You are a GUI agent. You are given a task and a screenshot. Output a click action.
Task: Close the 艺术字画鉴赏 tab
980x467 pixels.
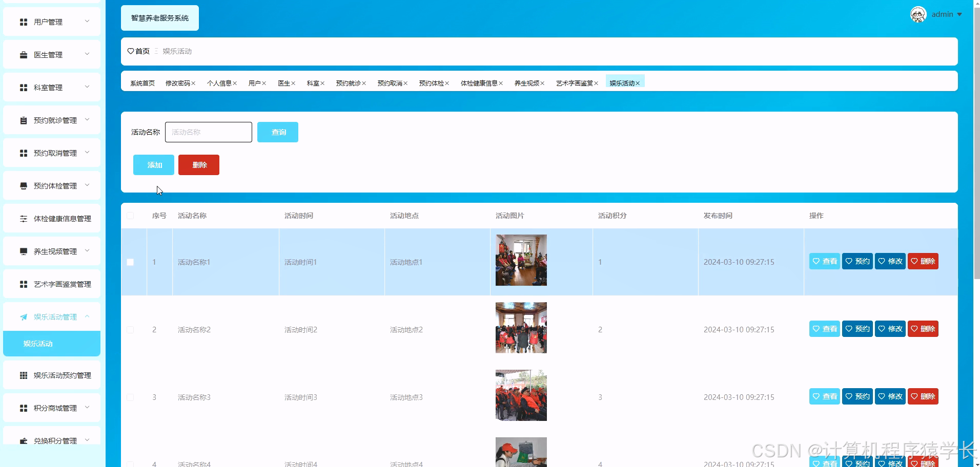(596, 83)
